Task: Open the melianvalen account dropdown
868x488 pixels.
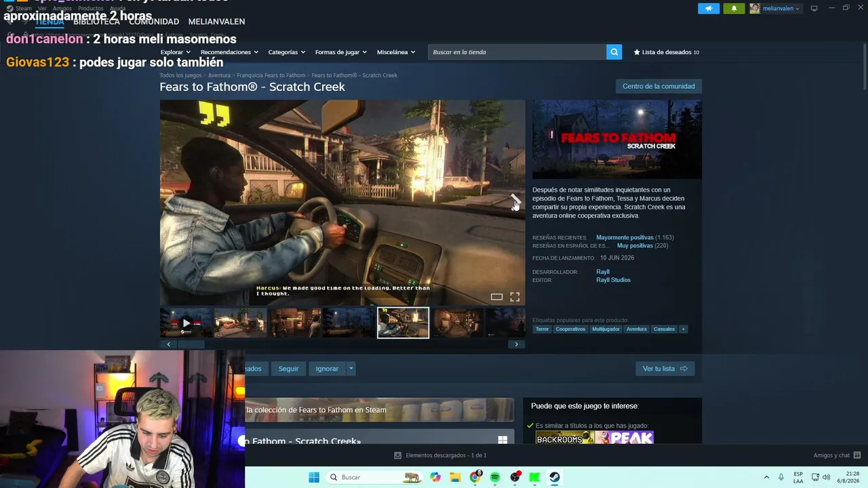Action: click(782, 8)
